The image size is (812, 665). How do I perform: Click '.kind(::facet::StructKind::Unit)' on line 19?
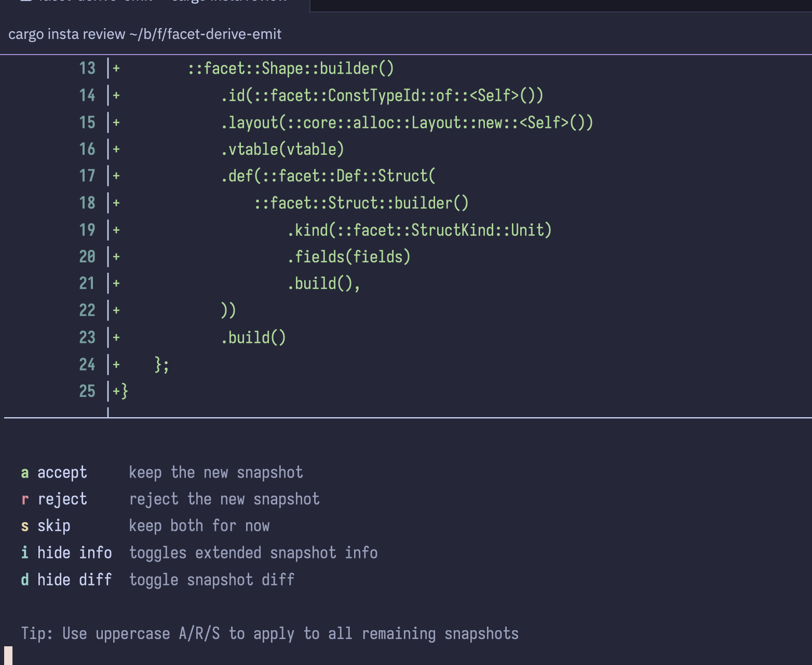419,230
